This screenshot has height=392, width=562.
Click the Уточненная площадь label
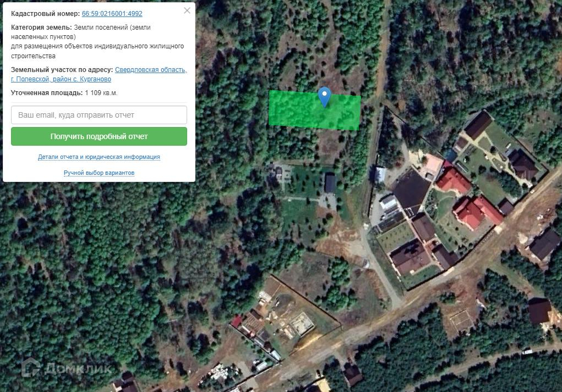pos(47,93)
